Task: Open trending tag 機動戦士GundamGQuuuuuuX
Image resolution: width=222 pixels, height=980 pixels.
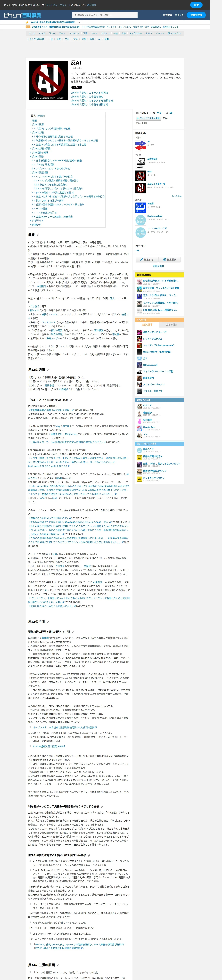Action: point(64,27)
